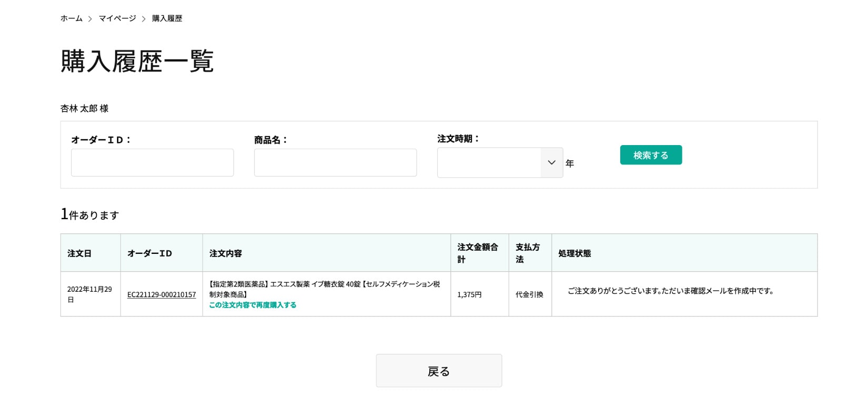
Task: Click the 処理状態 column header
Action: pos(574,253)
